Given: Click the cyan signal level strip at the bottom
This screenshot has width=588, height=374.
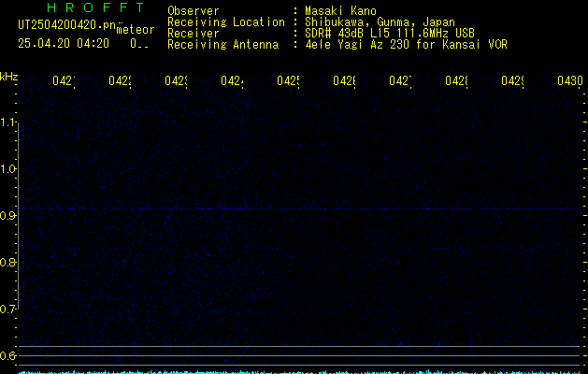Looking at the screenshot, I should coord(301,372).
